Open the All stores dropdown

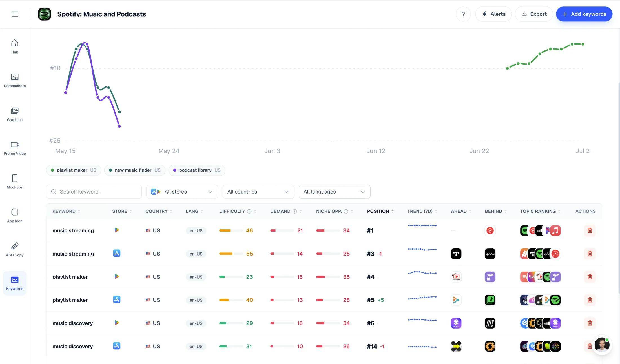(x=182, y=192)
